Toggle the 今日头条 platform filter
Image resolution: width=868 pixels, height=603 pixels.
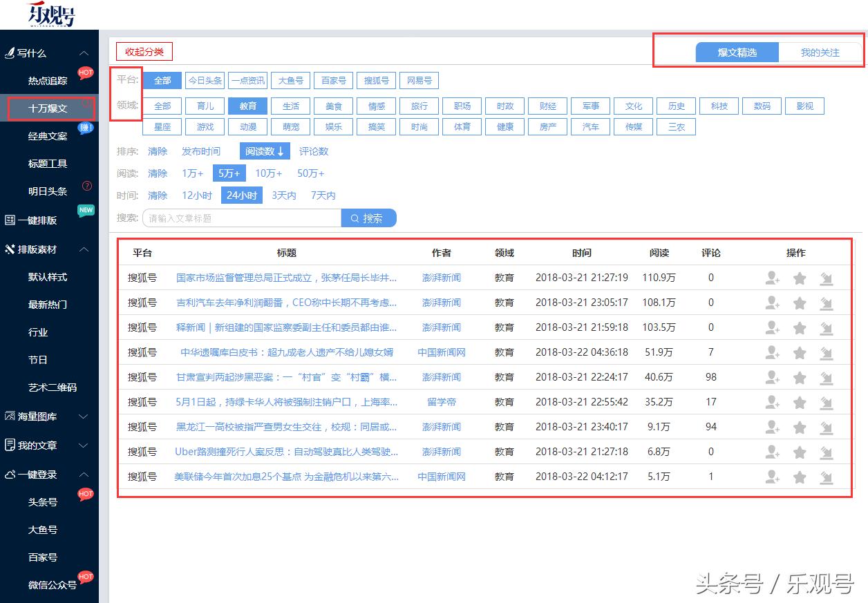click(x=205, y=81)
